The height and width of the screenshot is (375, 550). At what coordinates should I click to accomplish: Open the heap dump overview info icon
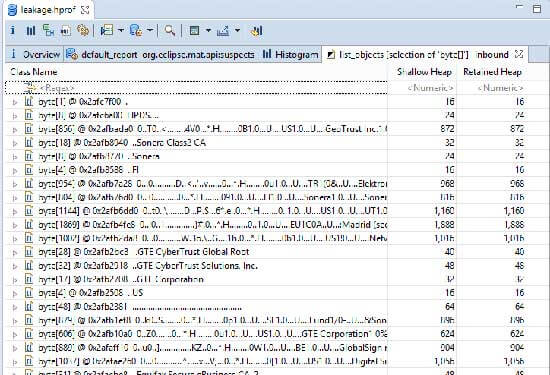click(13, 31)
